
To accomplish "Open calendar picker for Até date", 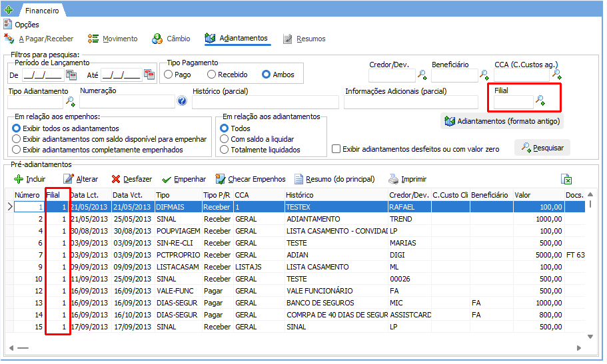I will click(x=149, y=75).
